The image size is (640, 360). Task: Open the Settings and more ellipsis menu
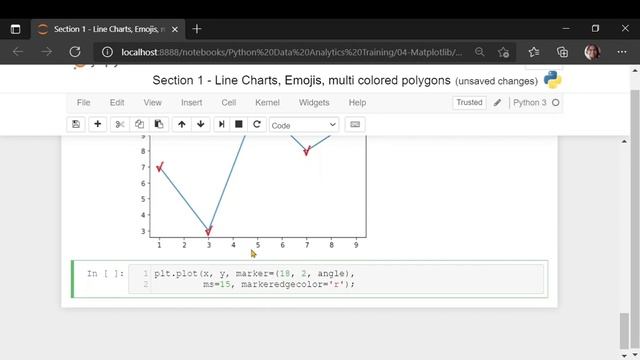pyautogui.click(x=622, y=52)
